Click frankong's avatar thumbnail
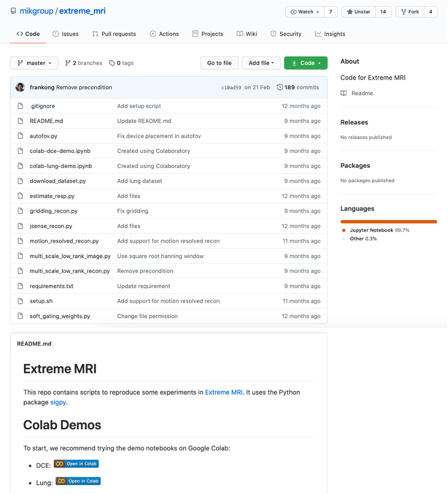448x494 pixels. 20,87
